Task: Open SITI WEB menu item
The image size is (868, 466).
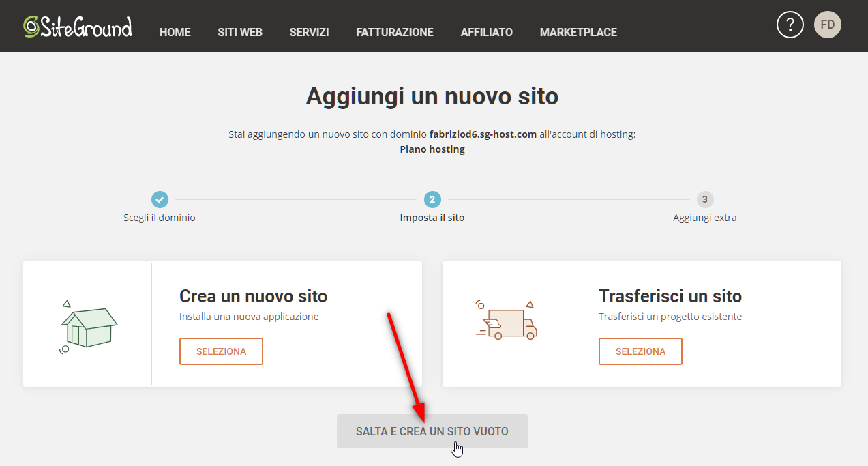Action: click(x=240, y=32)
